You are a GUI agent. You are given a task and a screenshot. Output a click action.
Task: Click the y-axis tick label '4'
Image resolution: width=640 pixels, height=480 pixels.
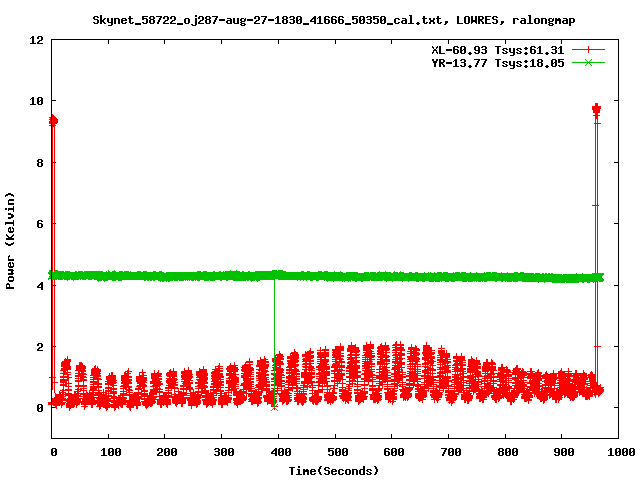[40, 286]
